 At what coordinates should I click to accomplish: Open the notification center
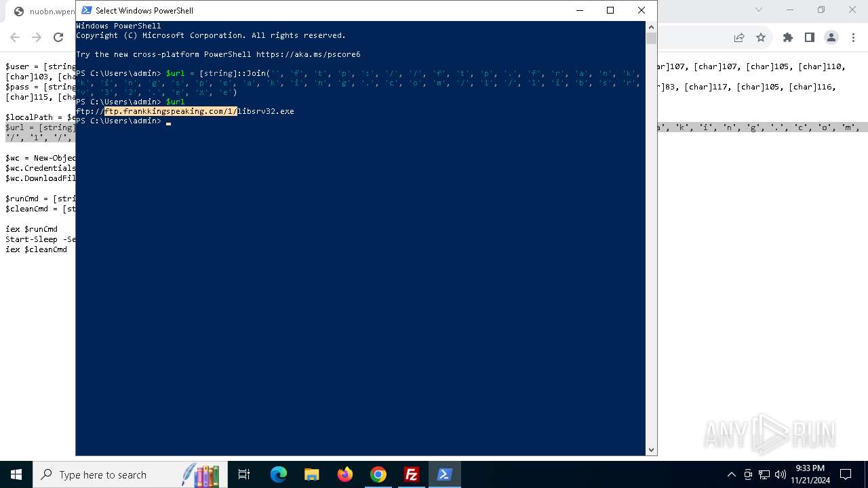(x=846, y=474)
